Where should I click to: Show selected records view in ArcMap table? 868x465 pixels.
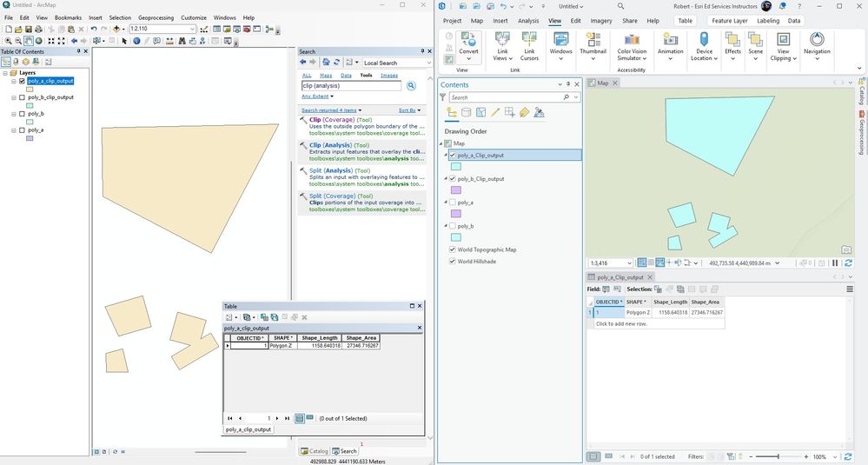(x=309, y=418)
